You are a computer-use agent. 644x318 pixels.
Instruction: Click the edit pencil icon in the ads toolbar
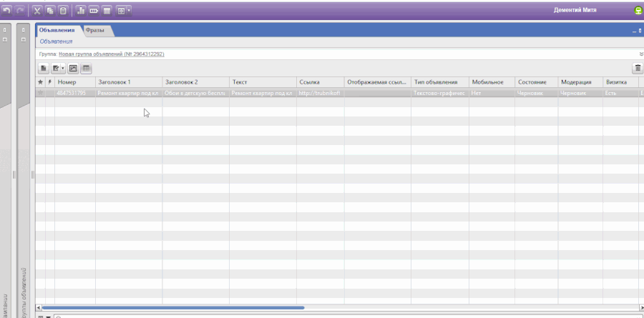(55, 69)
